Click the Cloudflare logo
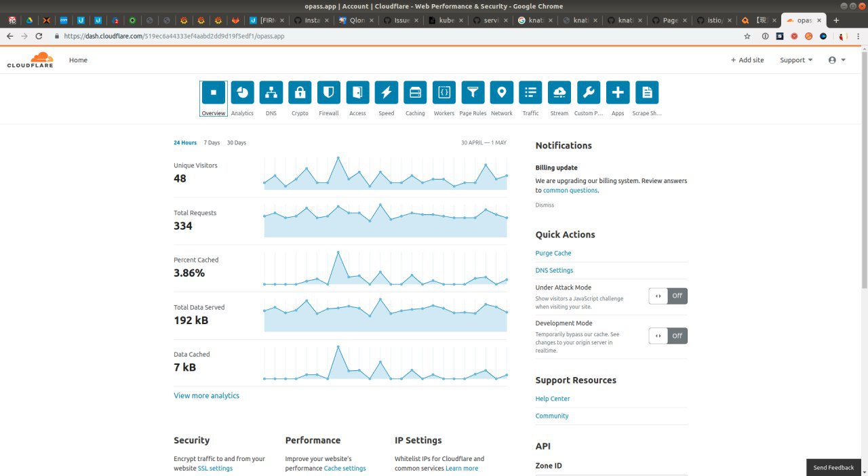 click(30, 60)
